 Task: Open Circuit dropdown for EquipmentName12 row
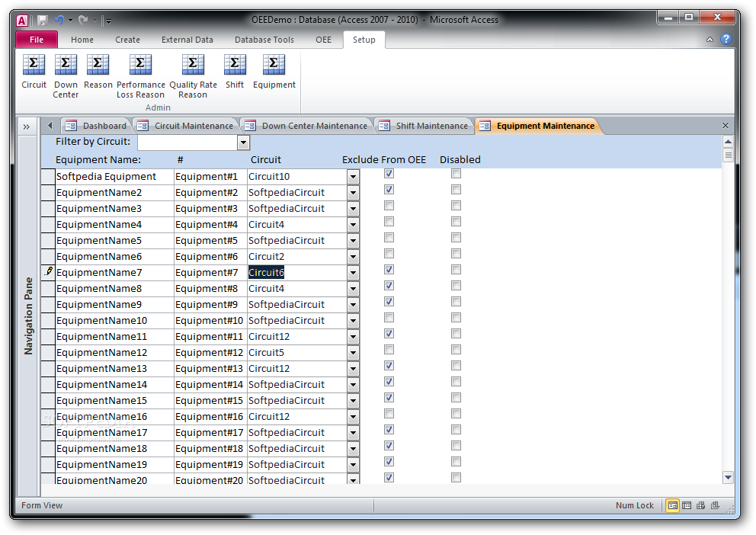click(354, 353)
